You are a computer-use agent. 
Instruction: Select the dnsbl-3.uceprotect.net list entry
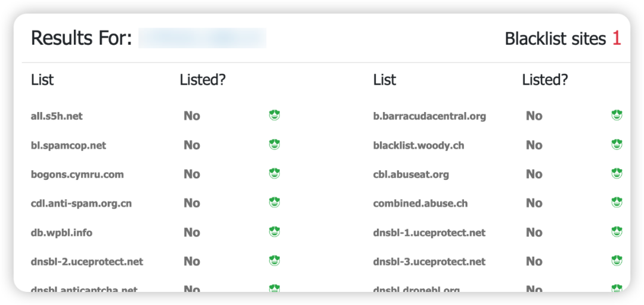(x=429, y=262)
